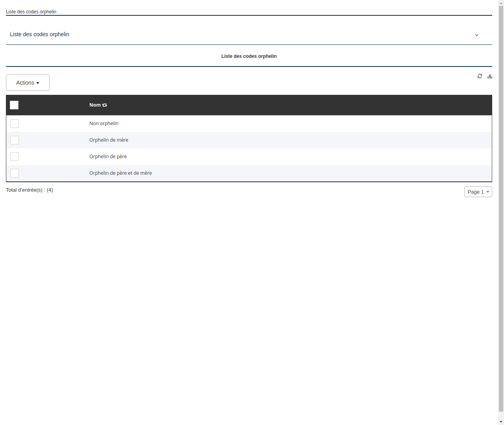The width and height of the screenshot is (504, 425).
Task: Download the table data
Action: pos(490,76)
